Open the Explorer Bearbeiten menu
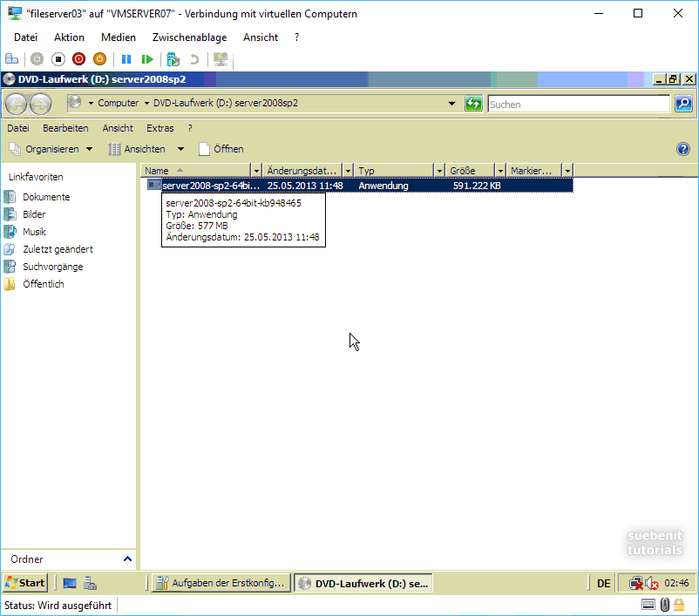Viewport: 699px width, 616px height. (65, 128)
